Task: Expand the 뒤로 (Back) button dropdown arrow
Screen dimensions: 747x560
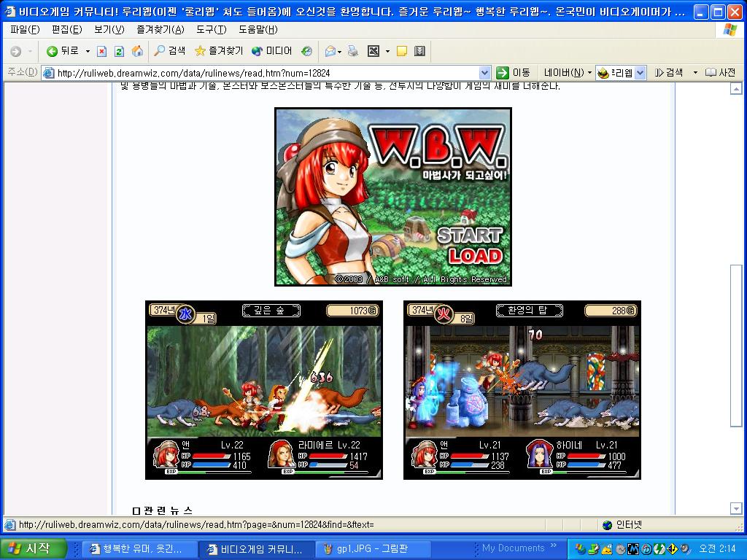Action: (87, 52)
